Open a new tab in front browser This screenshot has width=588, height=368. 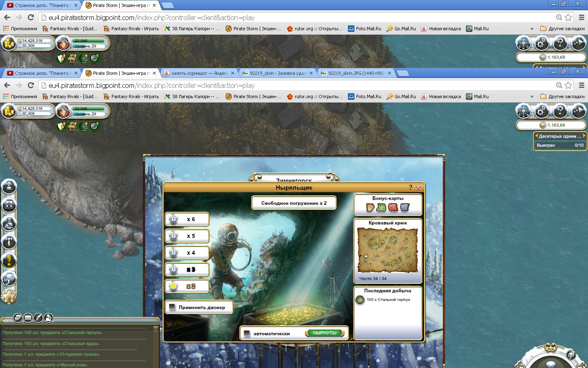click(x=403, y=73)
